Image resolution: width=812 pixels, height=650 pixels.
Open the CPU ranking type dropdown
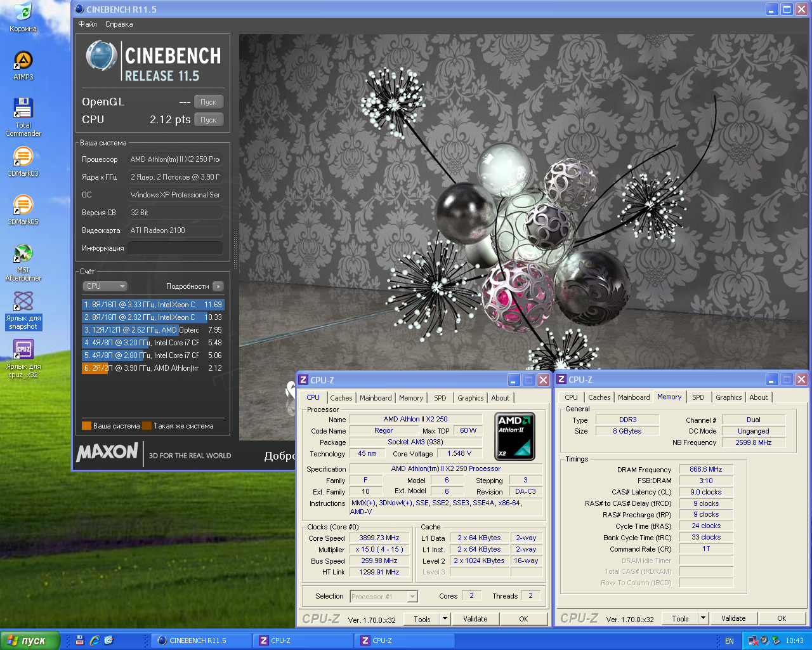[105, 286]
